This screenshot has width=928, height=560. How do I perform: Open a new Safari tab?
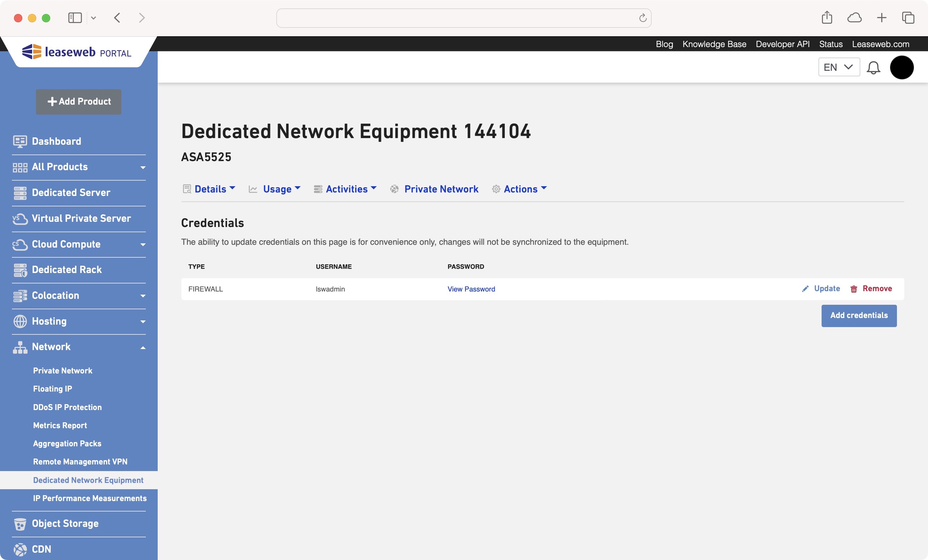(x=882, y=18)
